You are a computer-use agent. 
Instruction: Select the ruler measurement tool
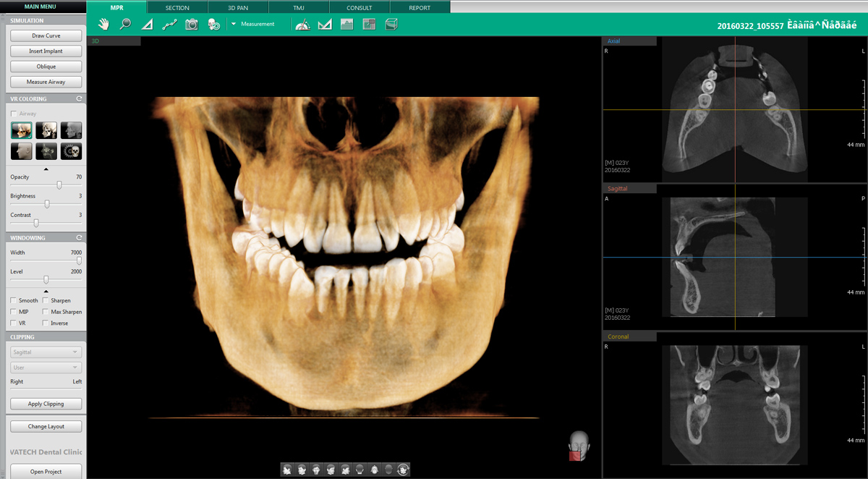coord(147,23)
